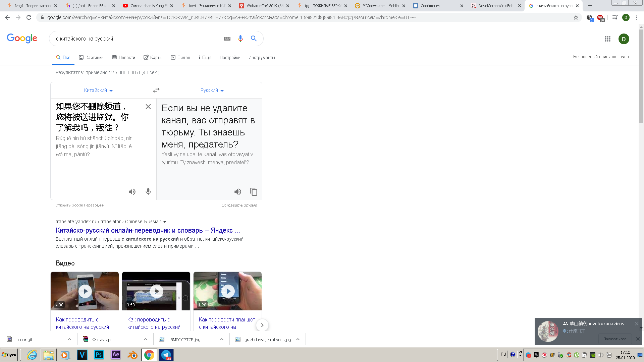This screenshot has height=362, width=644.
Task: Bookmark this page with the star icon
Action: pos(576,17)
